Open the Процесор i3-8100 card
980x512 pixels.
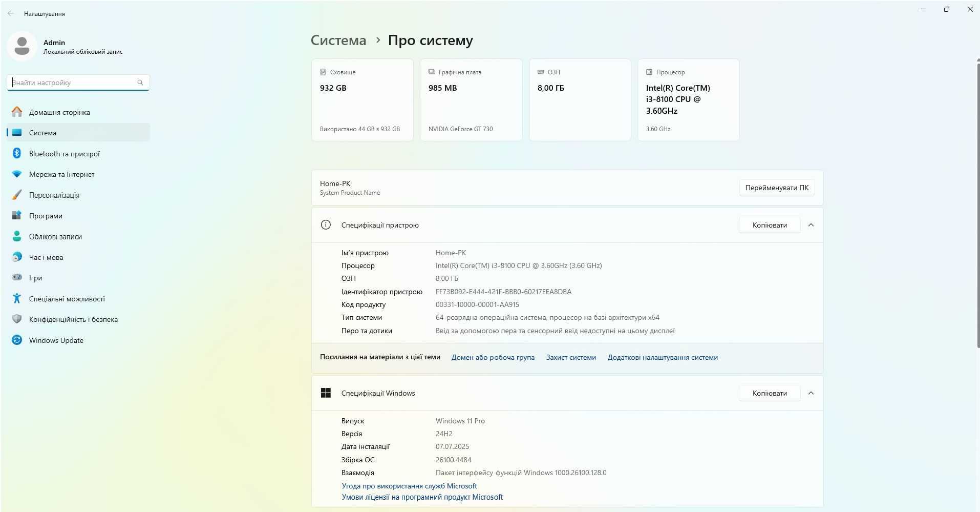689,100
